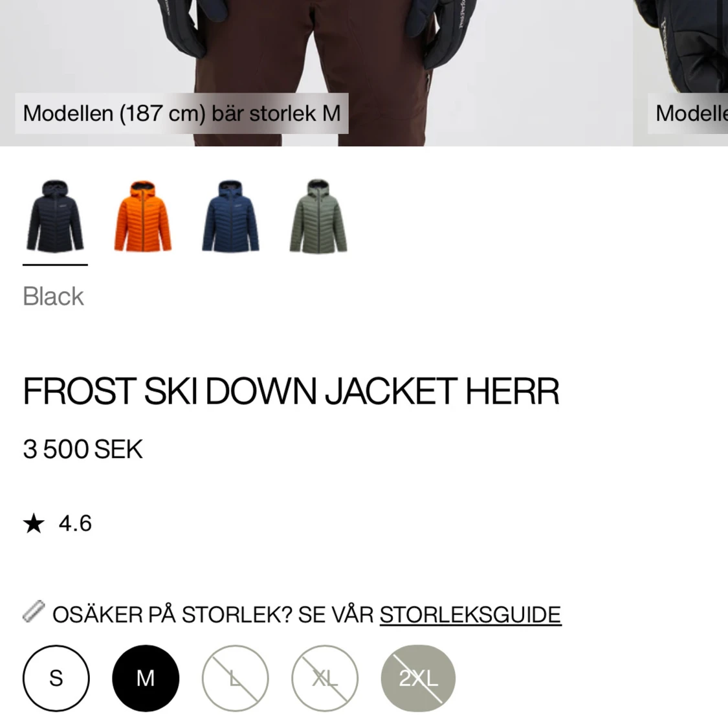Pick the sold-out 2XL size
This screenshot has width=728, height=728.
418,678
